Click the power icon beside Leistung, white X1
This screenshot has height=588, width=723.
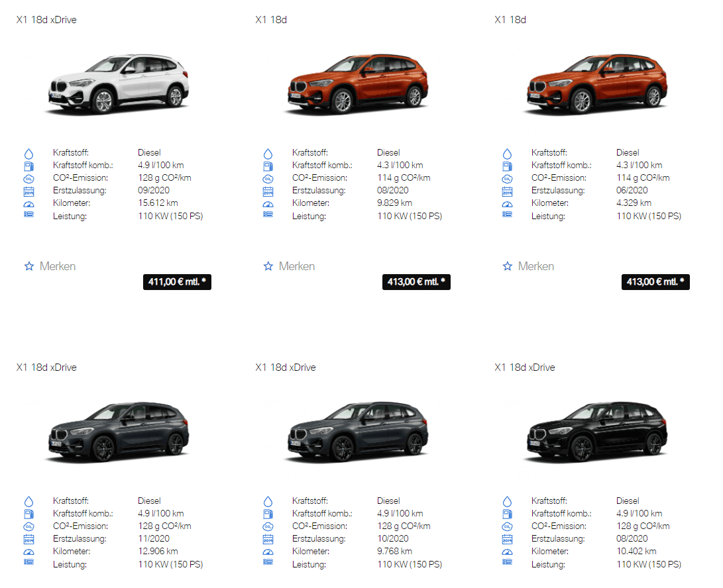pyautogui.click(x=28, y=215)
